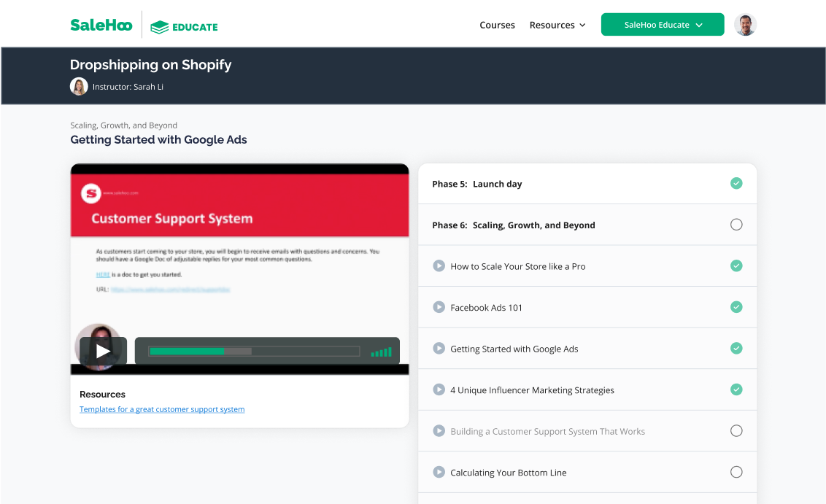Click the Educate graduation book logo

pyautogui.click(x=184, y=27)
